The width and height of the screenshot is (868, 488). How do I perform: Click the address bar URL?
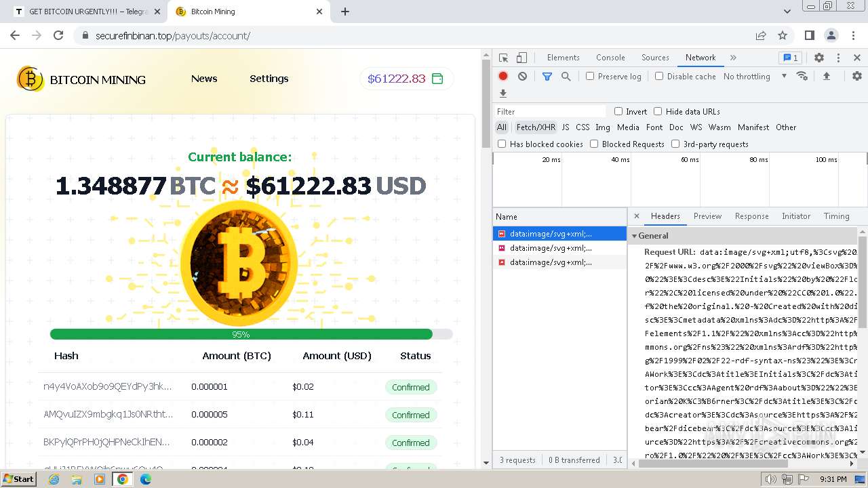click(x=173, y=35)
